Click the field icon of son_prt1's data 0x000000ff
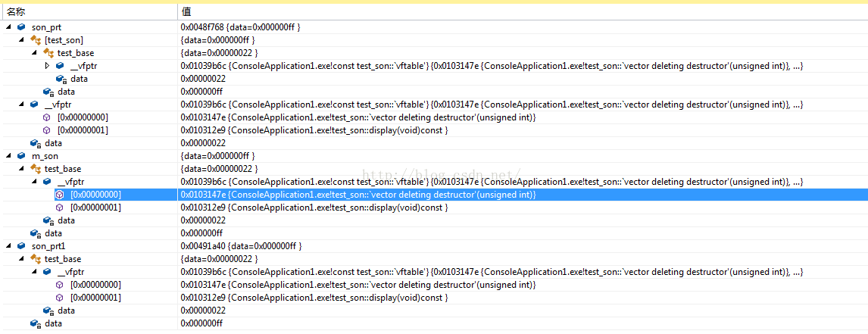 35,323
